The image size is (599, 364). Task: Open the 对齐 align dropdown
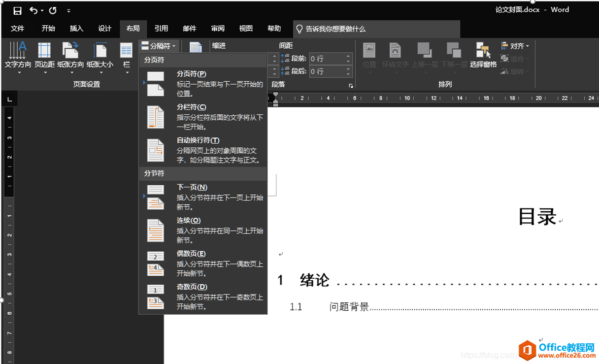click(515, 46)
